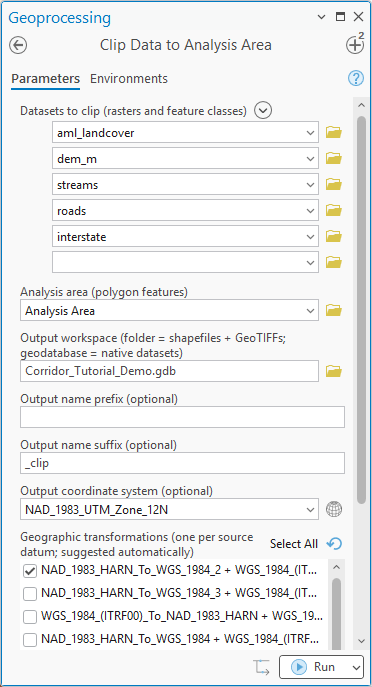
Task: Open the interstate dropdown list
Action: (x=311, y=237)
